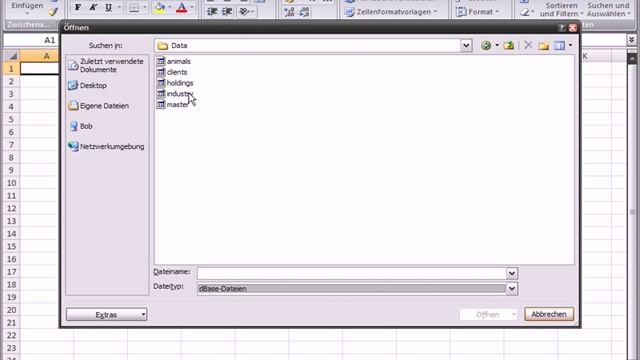The image size is (640, 360).
Task: Increase indent in Excel ribbon
Action: coord(227,12)
